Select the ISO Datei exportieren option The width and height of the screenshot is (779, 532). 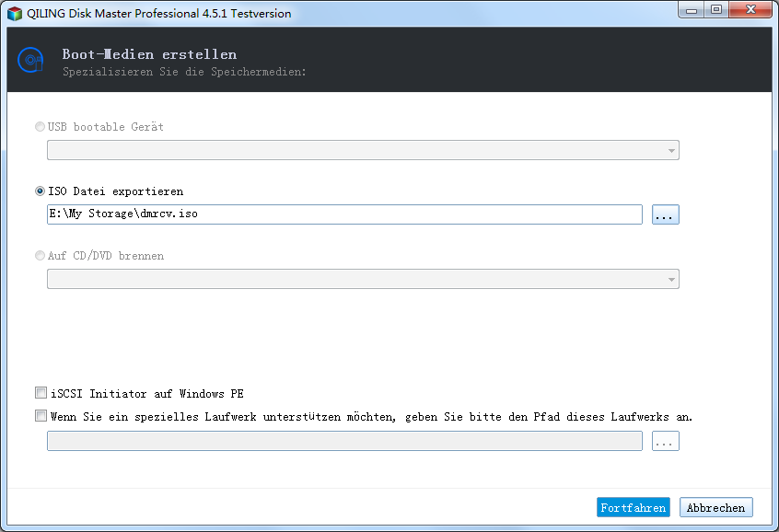pyautogui.click(x=40, y=191)
